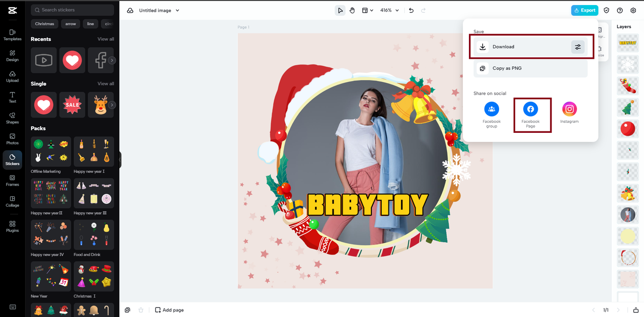Select the Christmas sticker tag

click(x=45, y=24)
